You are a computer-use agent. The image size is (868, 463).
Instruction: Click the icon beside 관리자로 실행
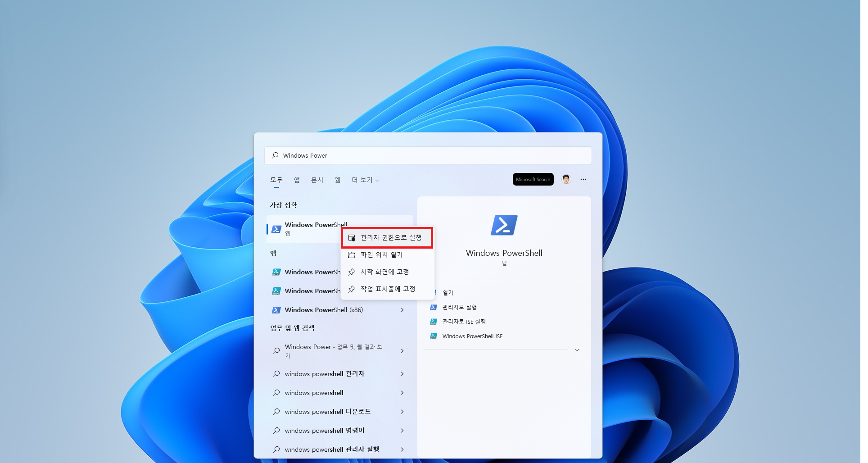[434, 307]
